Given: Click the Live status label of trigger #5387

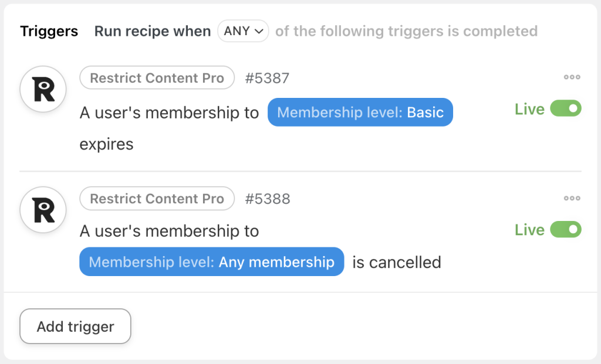Looking at the screenshot, I should pos(529,109).
